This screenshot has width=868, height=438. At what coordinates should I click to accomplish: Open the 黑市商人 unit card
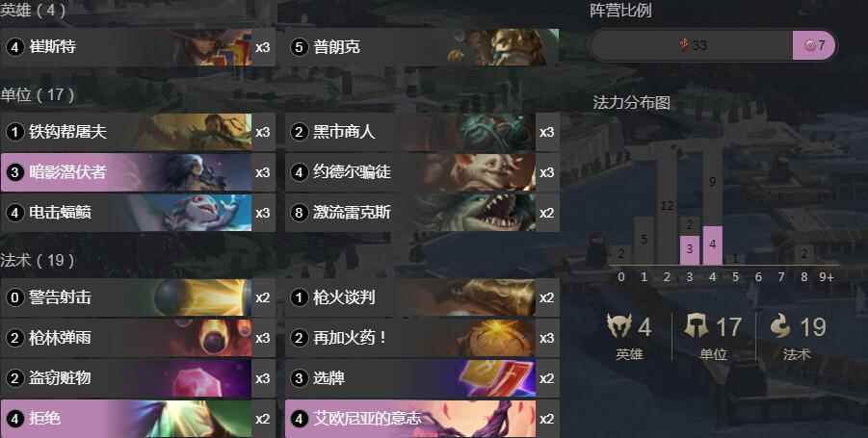422,132
